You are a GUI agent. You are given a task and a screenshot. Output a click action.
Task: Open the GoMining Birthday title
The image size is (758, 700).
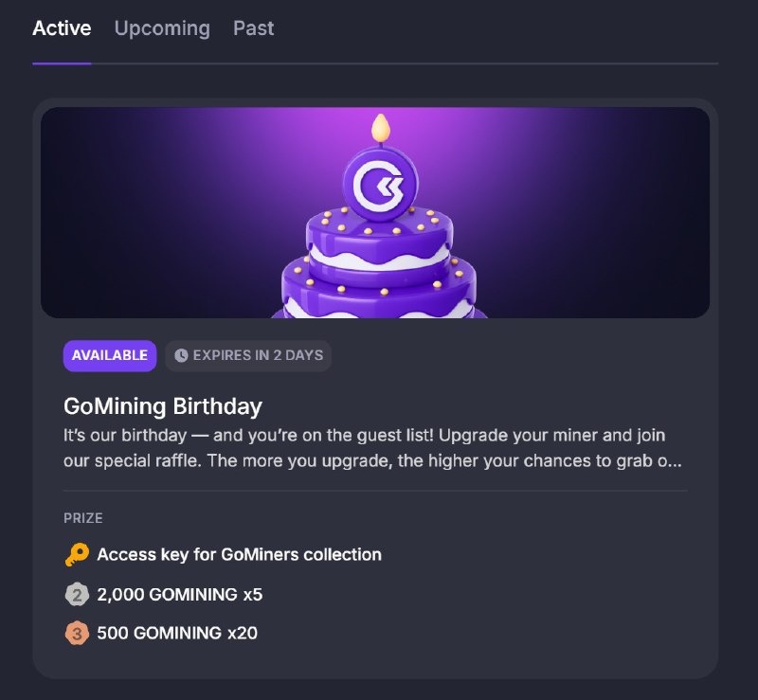(163, 406)
